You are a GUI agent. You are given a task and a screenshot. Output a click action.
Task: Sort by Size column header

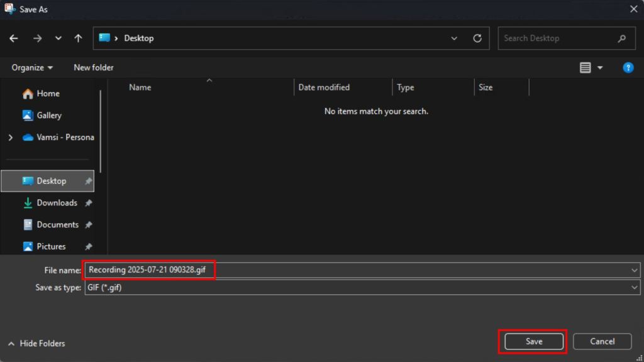(486, 87)
